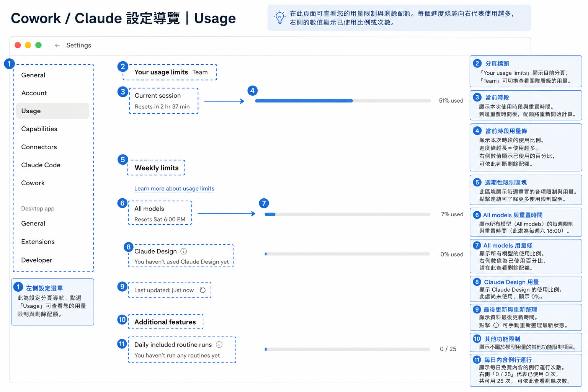Open Learn more about usage limits link
588x392 pixels.
pos(174,188)
